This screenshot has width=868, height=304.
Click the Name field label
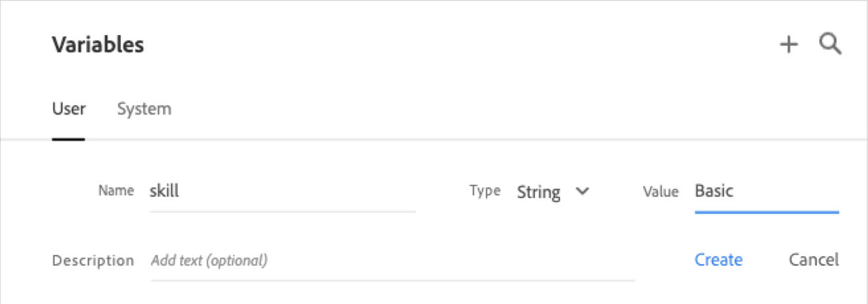click(x=116, y=191)
